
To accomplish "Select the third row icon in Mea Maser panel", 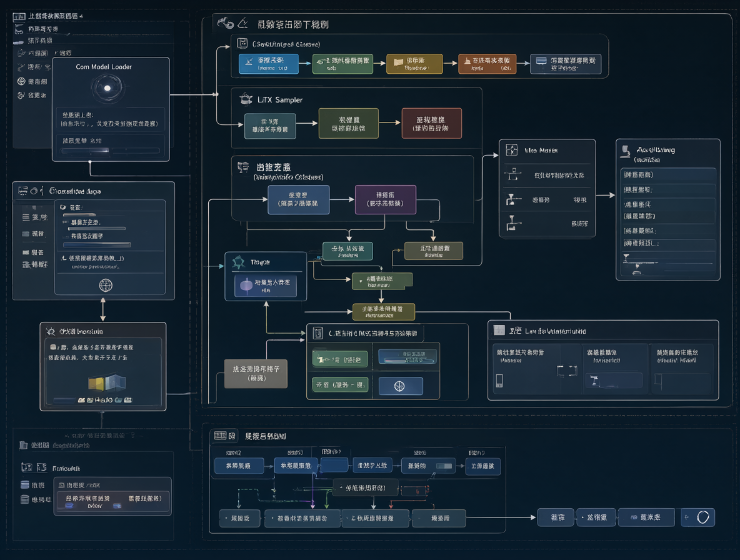I will pyautogui.click(x=514, y=222).
